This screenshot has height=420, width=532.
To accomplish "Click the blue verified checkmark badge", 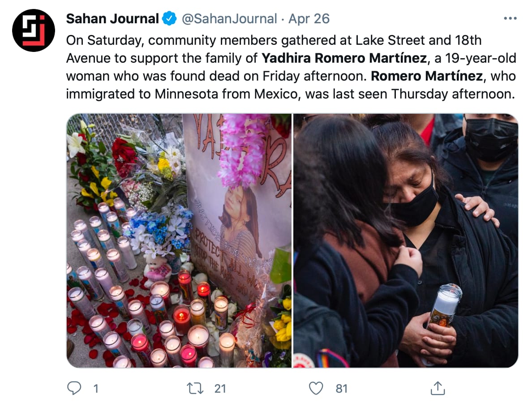I will (169, 19).
